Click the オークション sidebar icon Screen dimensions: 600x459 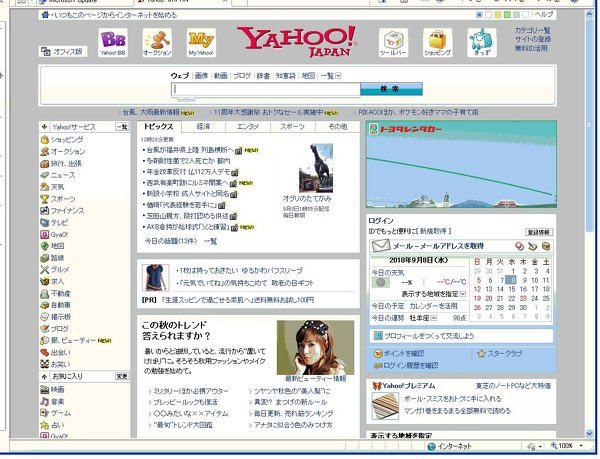pos(45,151)
